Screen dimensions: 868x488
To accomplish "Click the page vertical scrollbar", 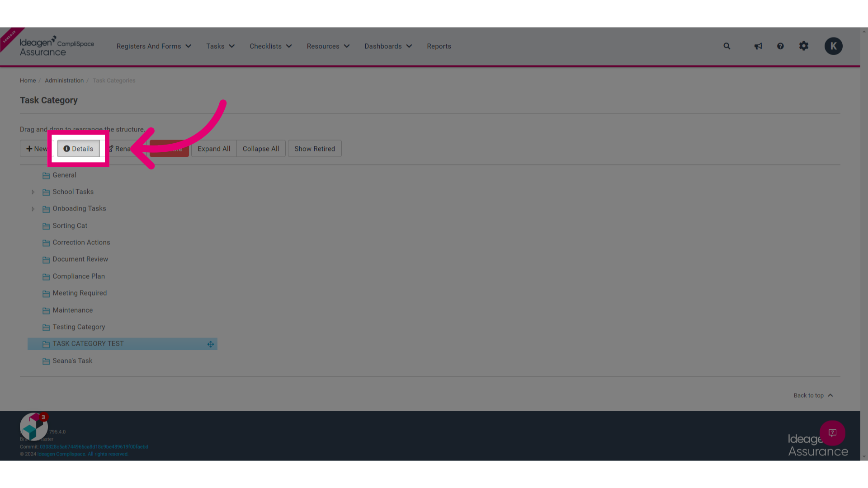I will pos(864,244).
